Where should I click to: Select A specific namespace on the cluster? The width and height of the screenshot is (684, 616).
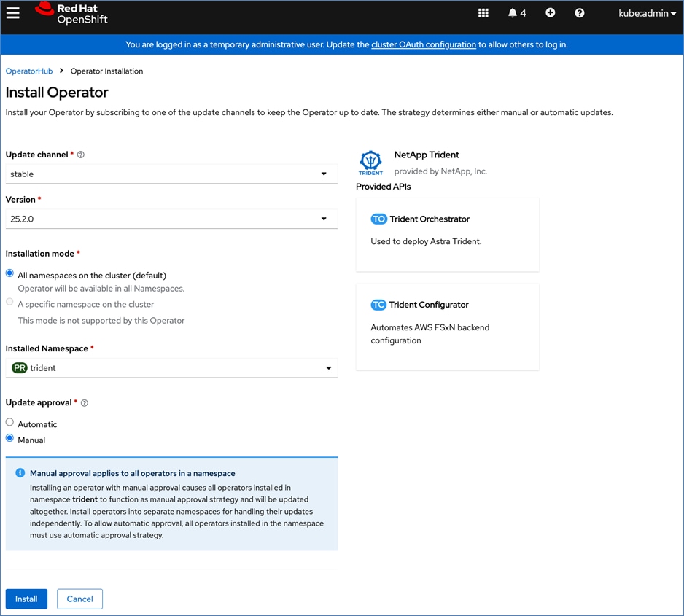pyautogui.click(x=9, y=302)
